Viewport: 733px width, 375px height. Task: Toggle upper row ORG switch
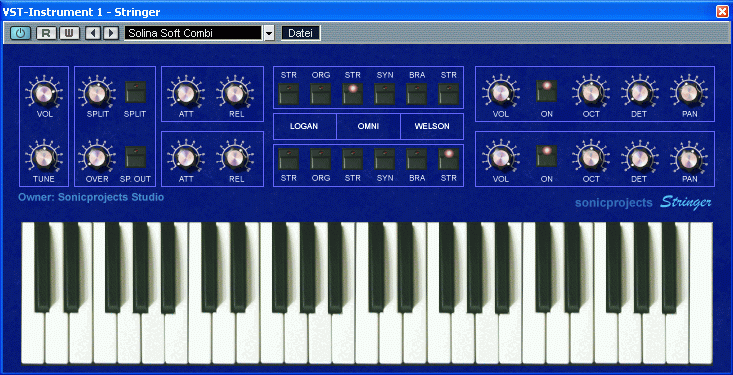(x=321, y=94)
